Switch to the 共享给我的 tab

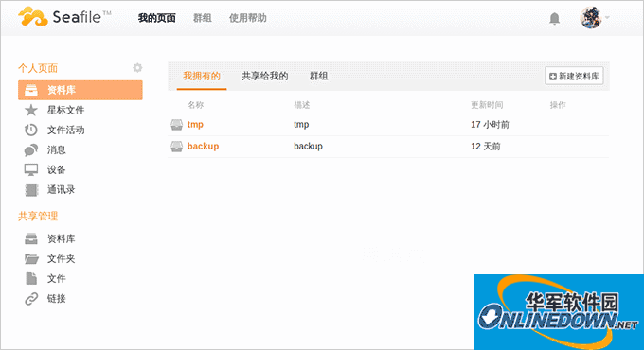265,76
